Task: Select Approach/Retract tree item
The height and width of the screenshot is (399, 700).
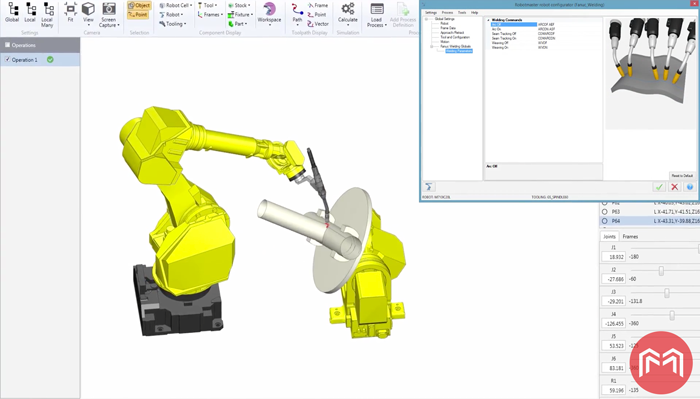Action: coord(452,33)
